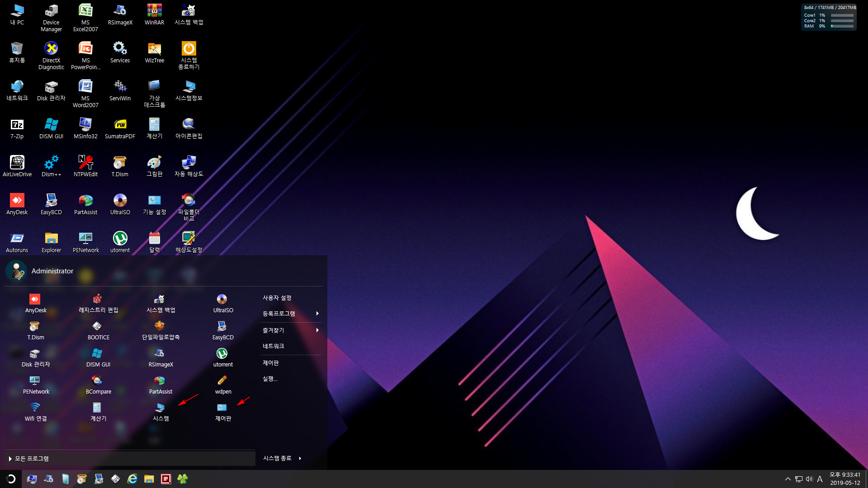The image size is (868, 488).
Task: Select the 휴지통 recycle bin icon
Action: click(x=17, y=52)
